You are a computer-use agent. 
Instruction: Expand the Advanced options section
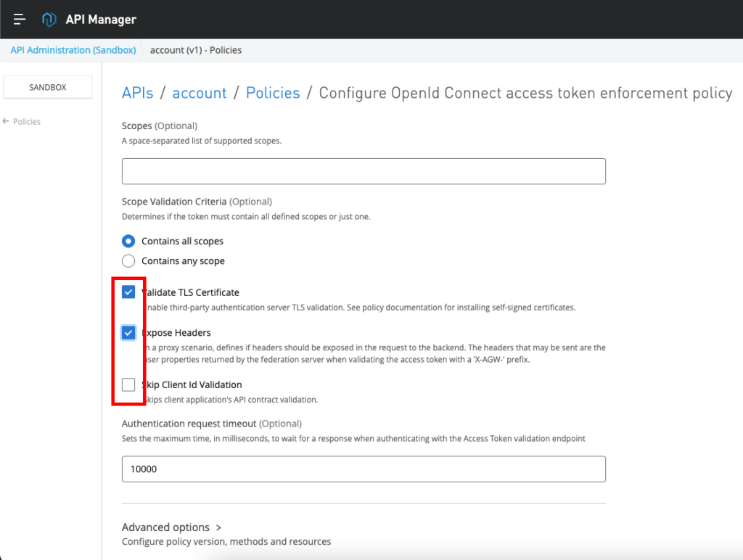pos(165,527)
